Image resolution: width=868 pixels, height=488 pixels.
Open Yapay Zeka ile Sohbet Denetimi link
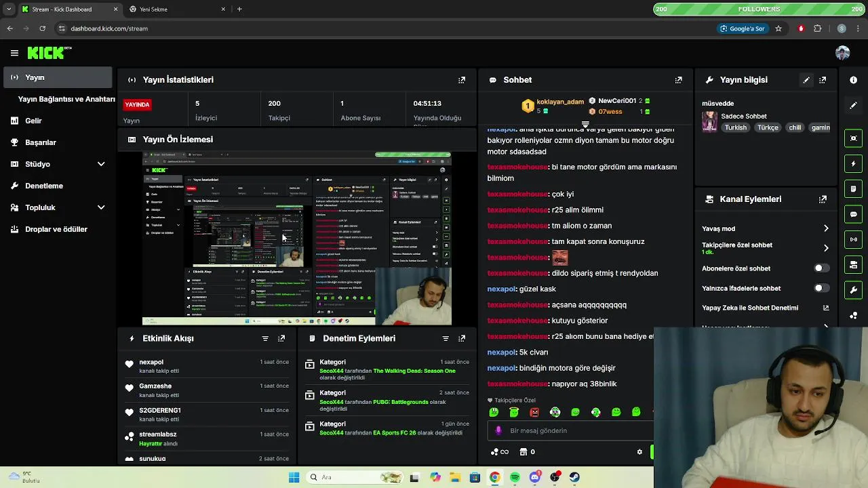(x=765, y=308)
